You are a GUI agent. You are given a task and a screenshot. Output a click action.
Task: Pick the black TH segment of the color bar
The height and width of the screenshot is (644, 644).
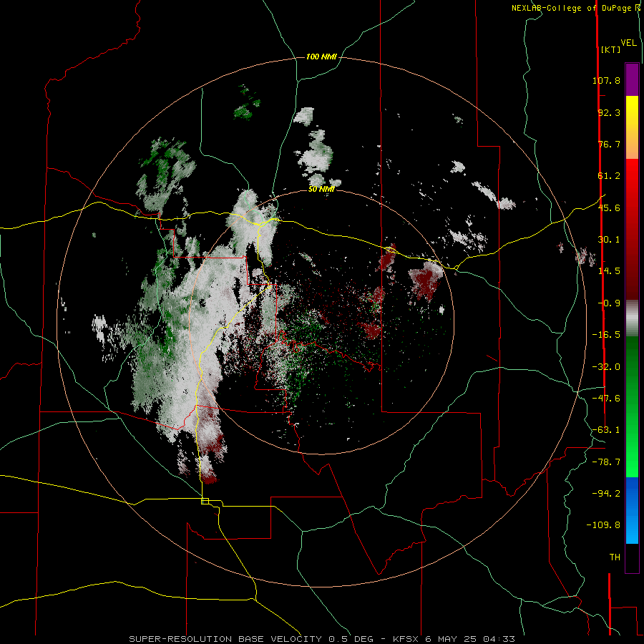point(632,558)
